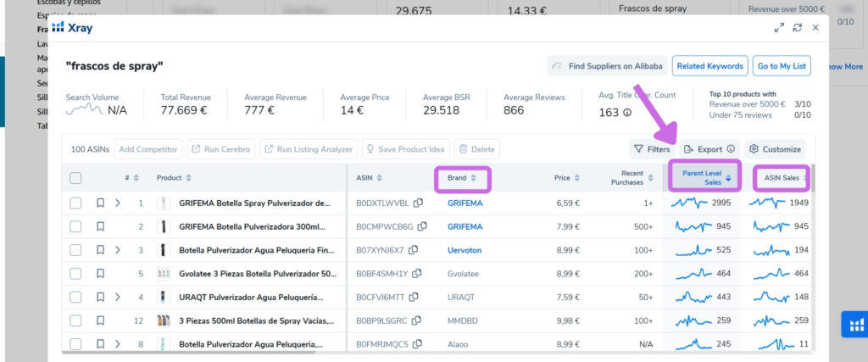Open the Uervoton brand link

(465, 250)
